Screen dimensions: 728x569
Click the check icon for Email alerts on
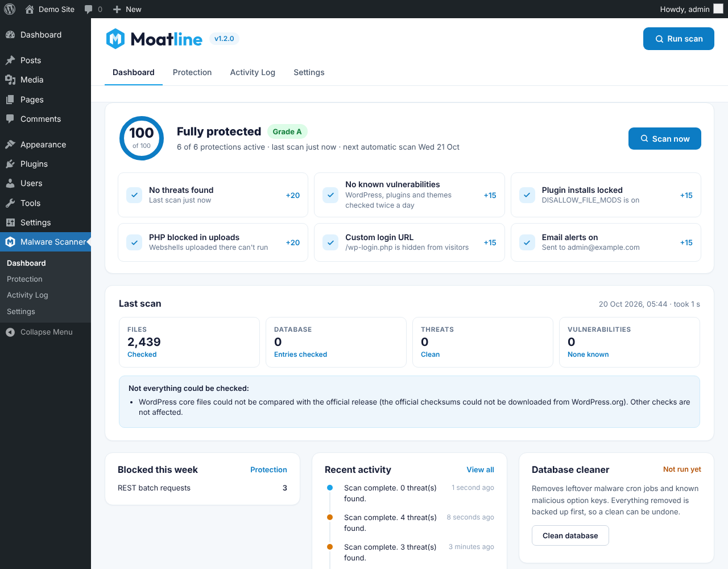[527, 242]
